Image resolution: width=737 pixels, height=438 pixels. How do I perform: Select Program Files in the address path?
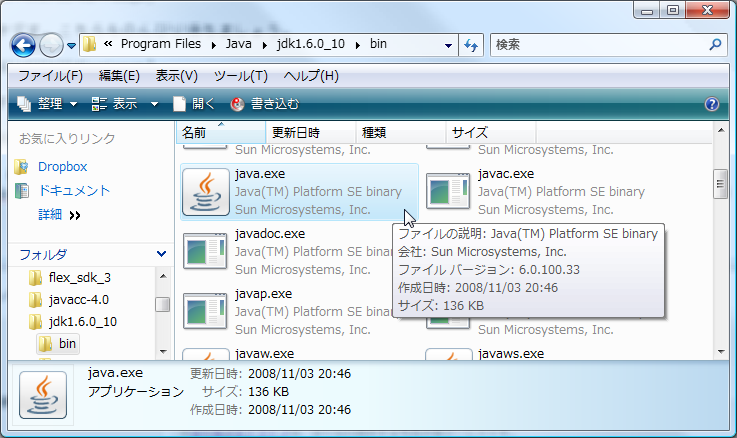coord(161,44)
